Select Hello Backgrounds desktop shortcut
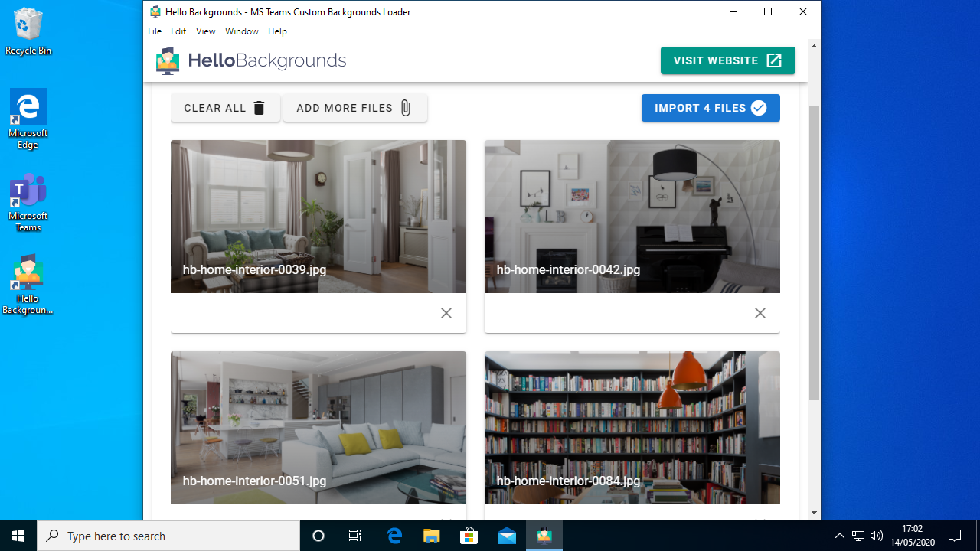 pos(28,285)
